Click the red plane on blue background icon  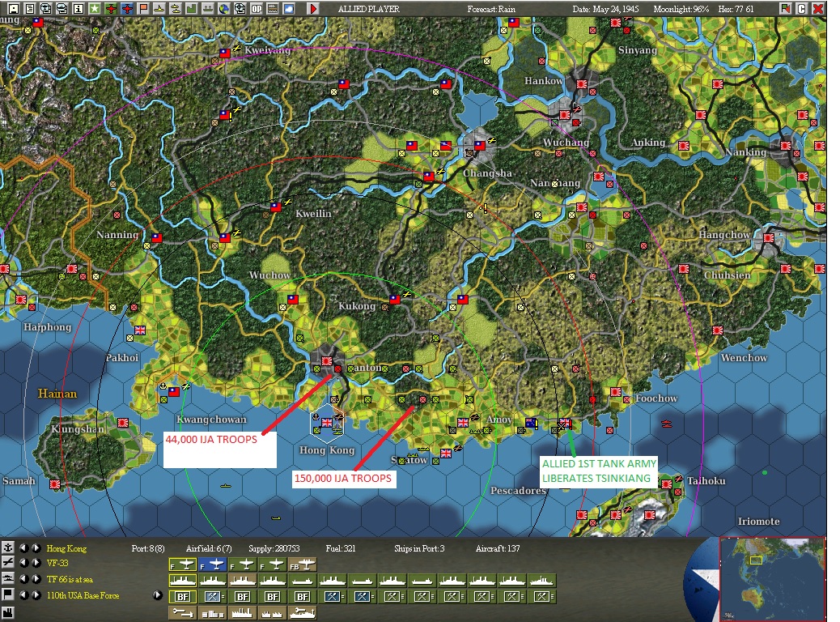[127, 9]
